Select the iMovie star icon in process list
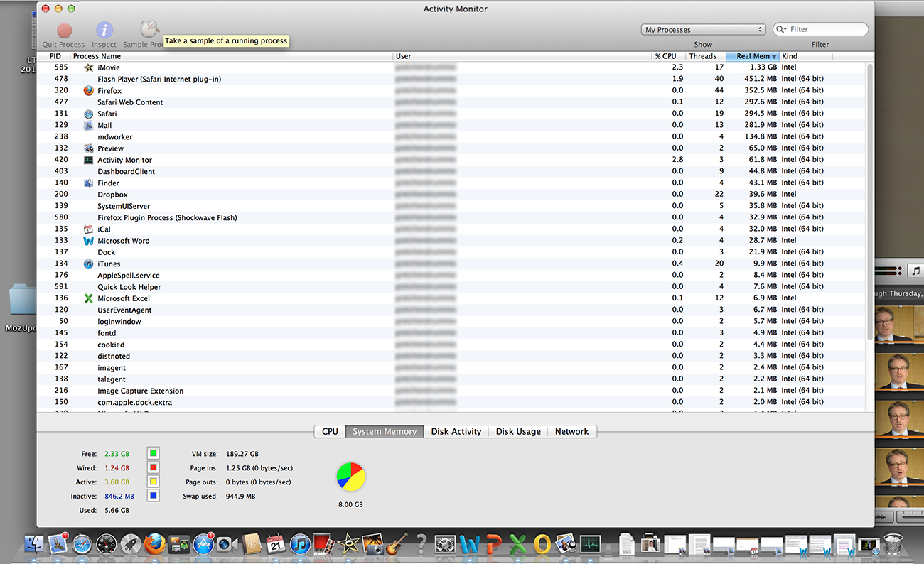 (88, 67)
